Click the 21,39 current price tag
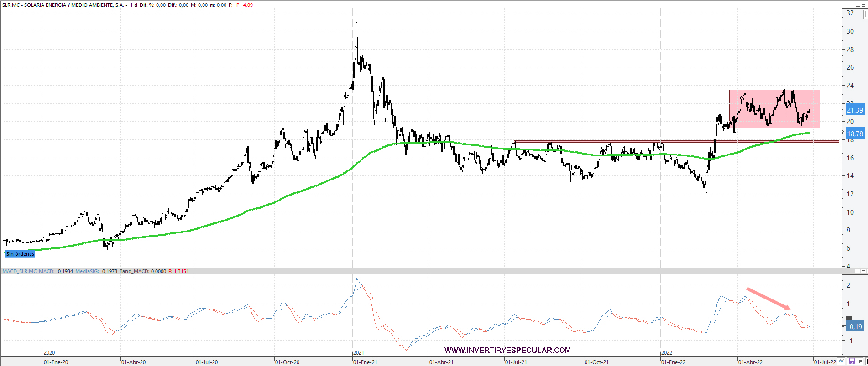 855,110
